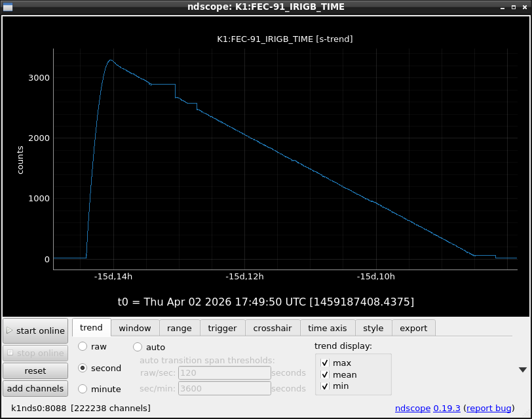Open the window menu icon in title bar

click(x=8, y=7)
